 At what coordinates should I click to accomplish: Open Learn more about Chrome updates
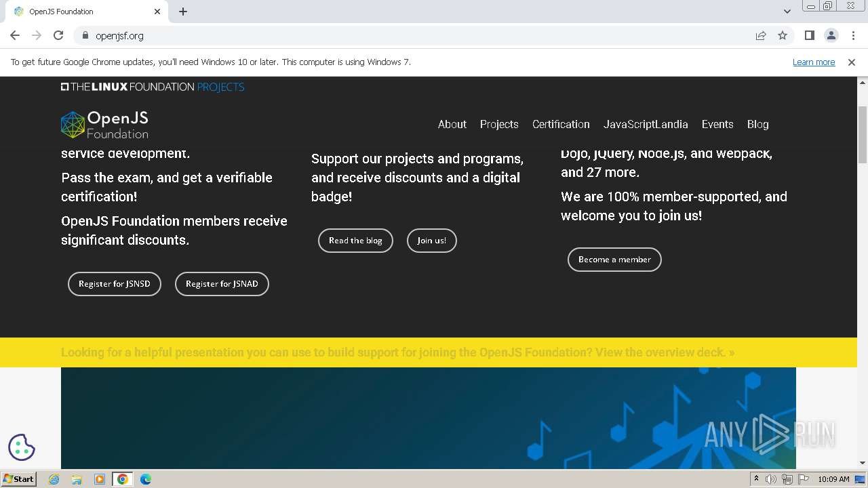tap(814, 62)
